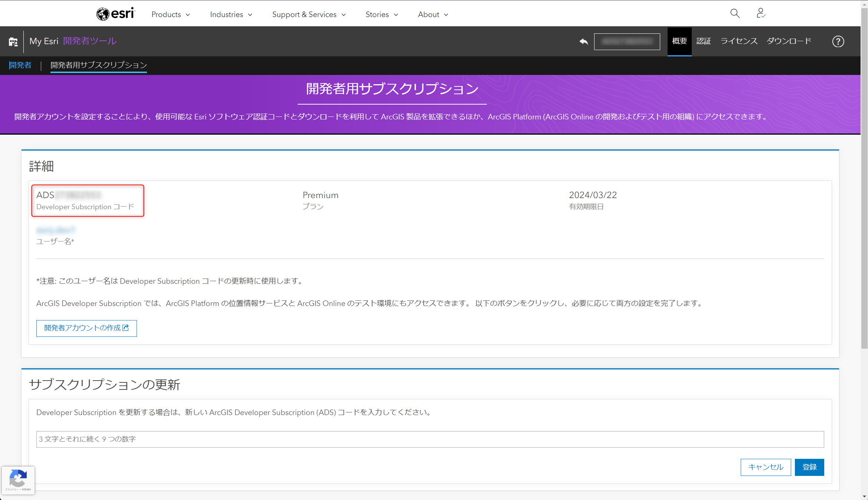
Task: Click the Premium plan text
Action: [x=321, y=195]
